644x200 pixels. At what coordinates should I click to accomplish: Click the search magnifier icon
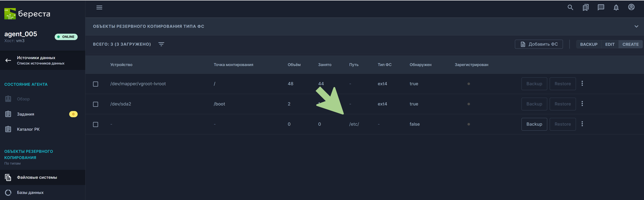point(570,7)
